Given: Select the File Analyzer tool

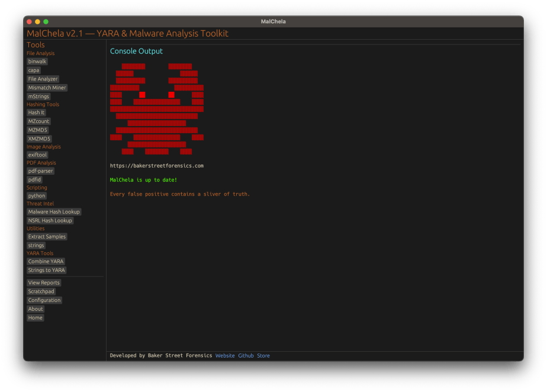Looking at the screenshot, I should click(x=42, y=78).
